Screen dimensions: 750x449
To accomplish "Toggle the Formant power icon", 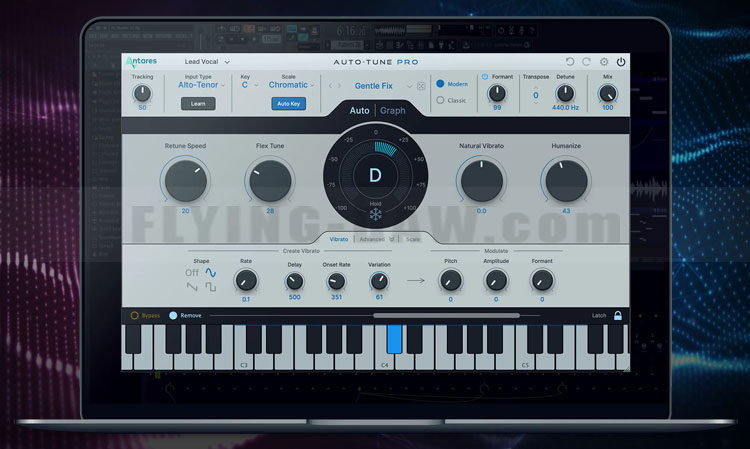I will pyautogui.click(x=485, y=77).
